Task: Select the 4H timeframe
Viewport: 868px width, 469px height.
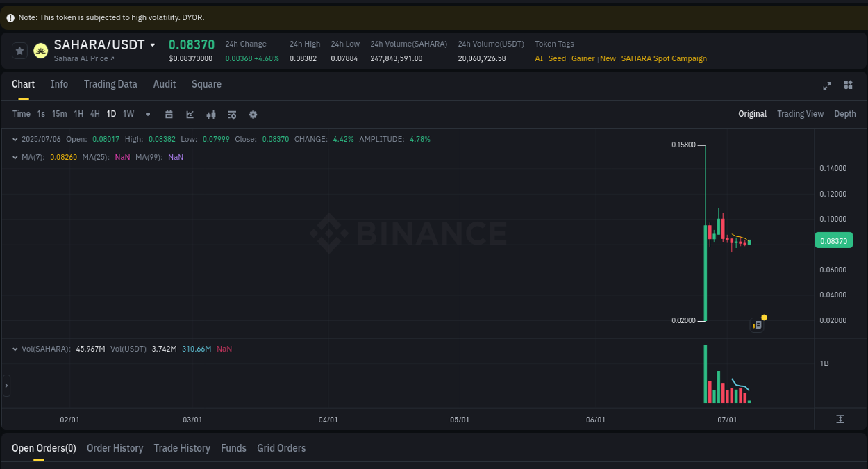Action: click(94, 113)
